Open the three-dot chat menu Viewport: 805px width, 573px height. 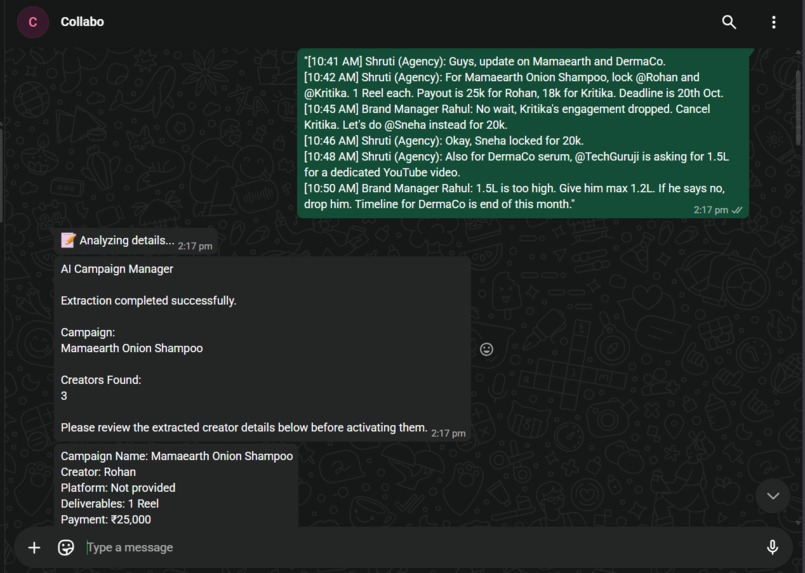[774, 22]
